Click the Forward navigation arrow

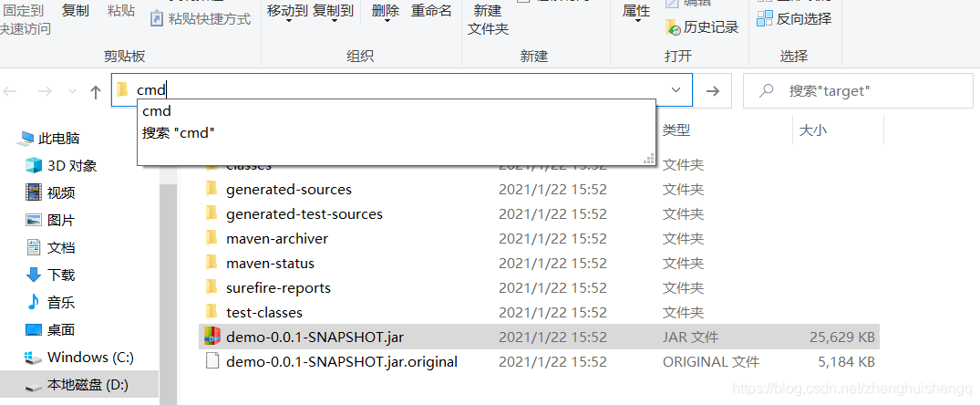point(45,92)
